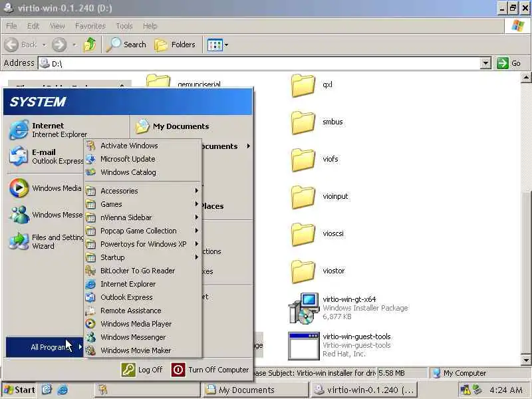532x399 pixels.
Task: Select virtio-win-gt-x64 installer package
Action: pyautogui.click(x=348, y=308)
